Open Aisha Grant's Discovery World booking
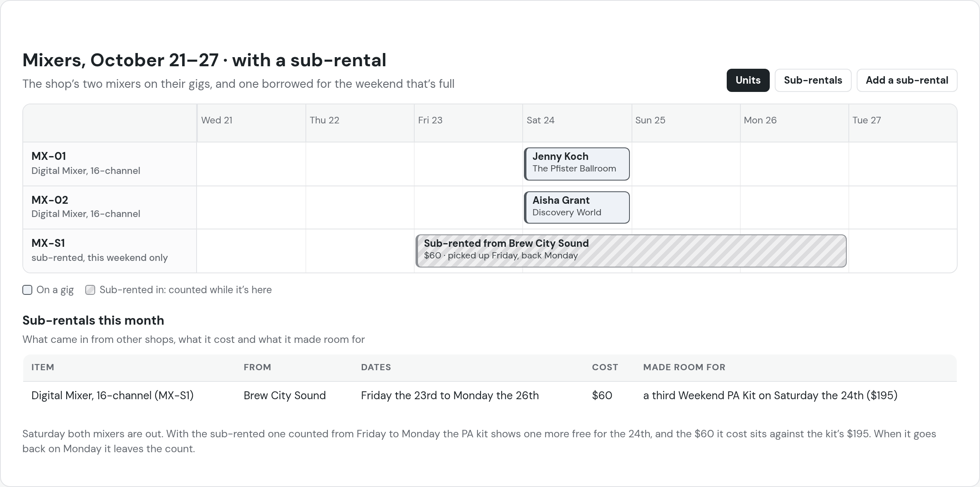Viewport: 980px width, 487px height. point(577,207)
